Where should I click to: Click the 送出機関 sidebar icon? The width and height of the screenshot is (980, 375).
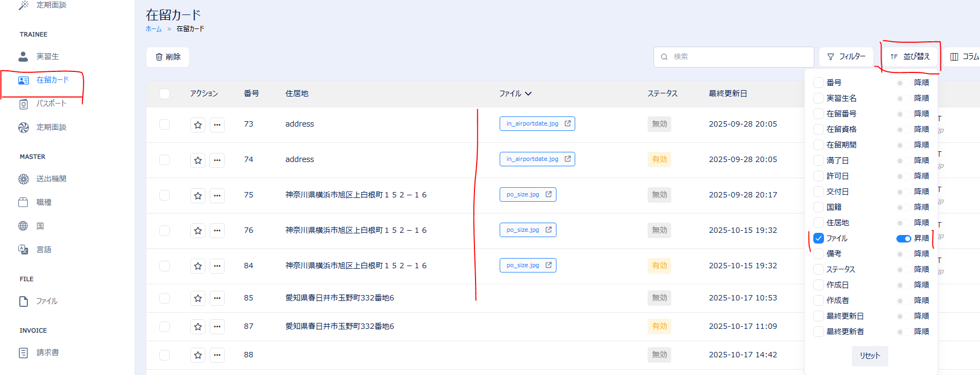point(23,179)
